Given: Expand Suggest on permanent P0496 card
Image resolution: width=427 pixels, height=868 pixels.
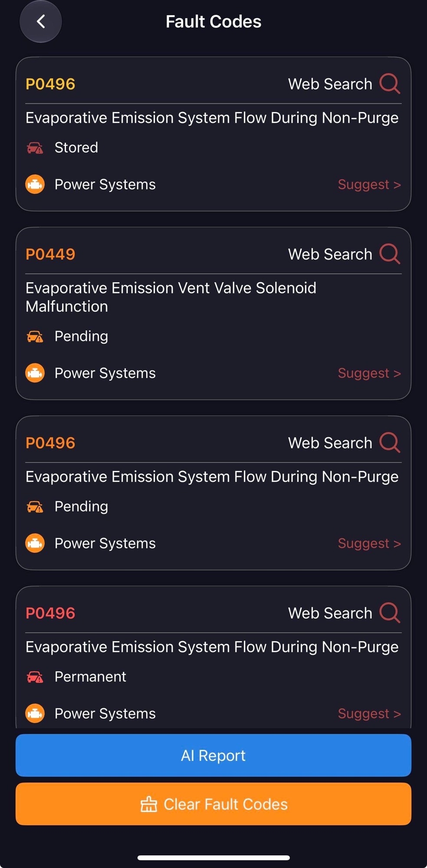Looking at the screenshot, I should tap(369, 713).
